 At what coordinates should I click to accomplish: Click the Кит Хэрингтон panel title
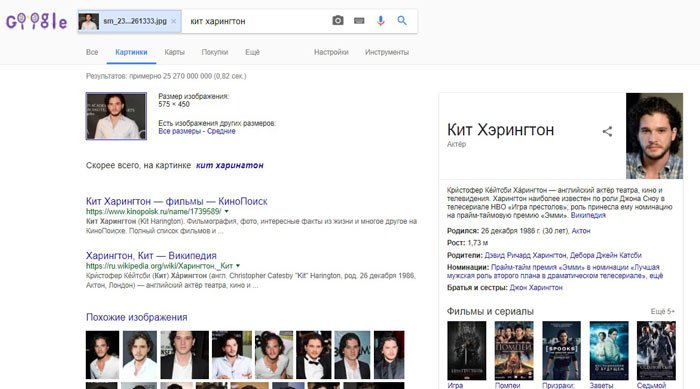click(x=500, y=130)
